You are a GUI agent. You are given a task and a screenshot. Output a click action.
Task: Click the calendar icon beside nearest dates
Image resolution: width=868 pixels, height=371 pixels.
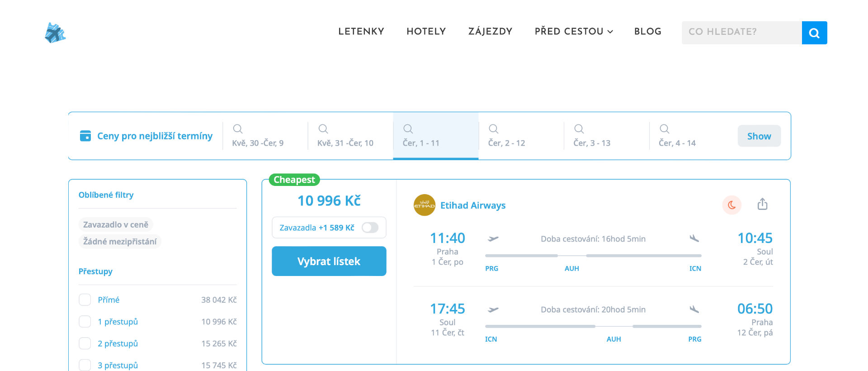coord(85,136)
